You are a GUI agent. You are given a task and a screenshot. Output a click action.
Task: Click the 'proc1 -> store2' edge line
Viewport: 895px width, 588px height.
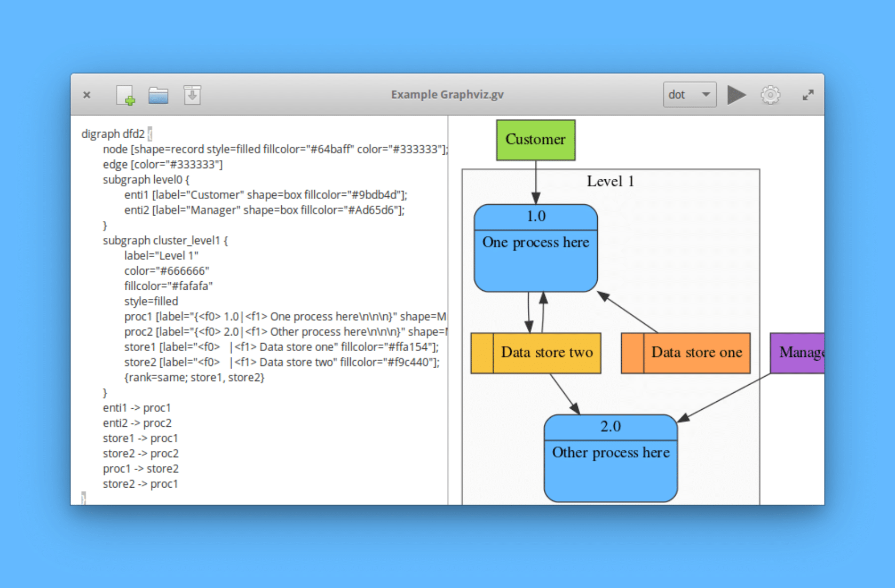click(x=141, y=468)
